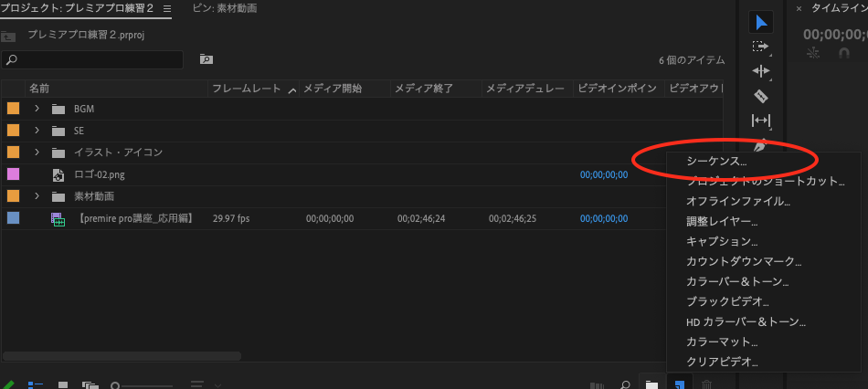Click the ロゴ-02.png file icon
This screenshot has width=868, height=389.
pos(58,174)
